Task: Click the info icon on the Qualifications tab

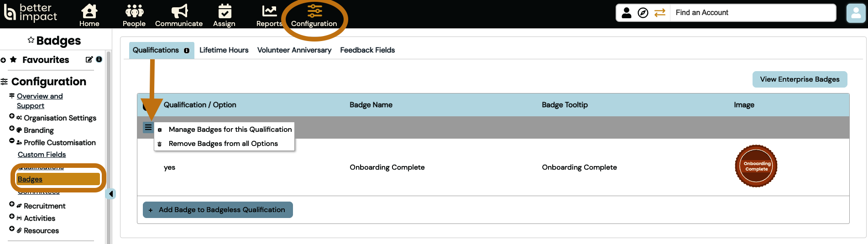Action: tap(187, 51)
